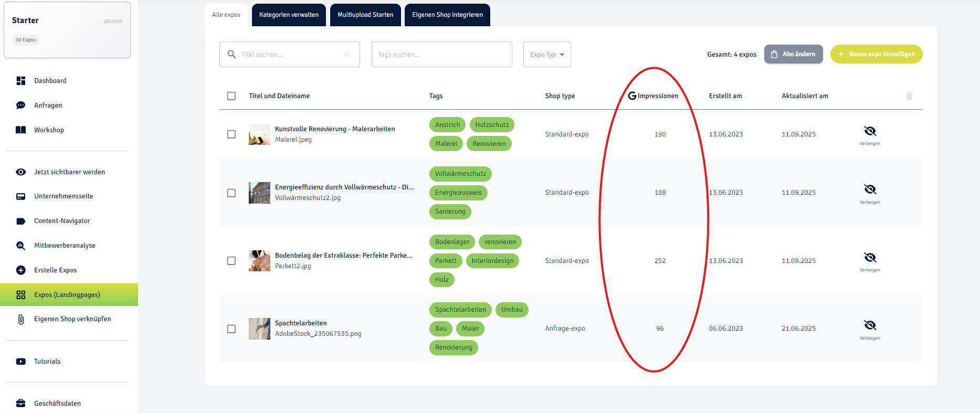Open the Eigenen Shop integrieren tab
980x413 pixels.
point(448,15)
